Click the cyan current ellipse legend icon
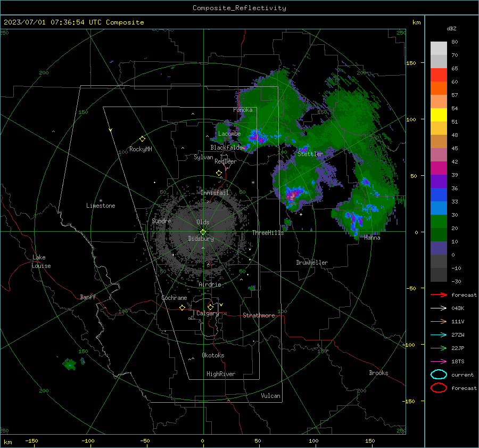Viewport: 479px width, 448px height. click(439, 374)
